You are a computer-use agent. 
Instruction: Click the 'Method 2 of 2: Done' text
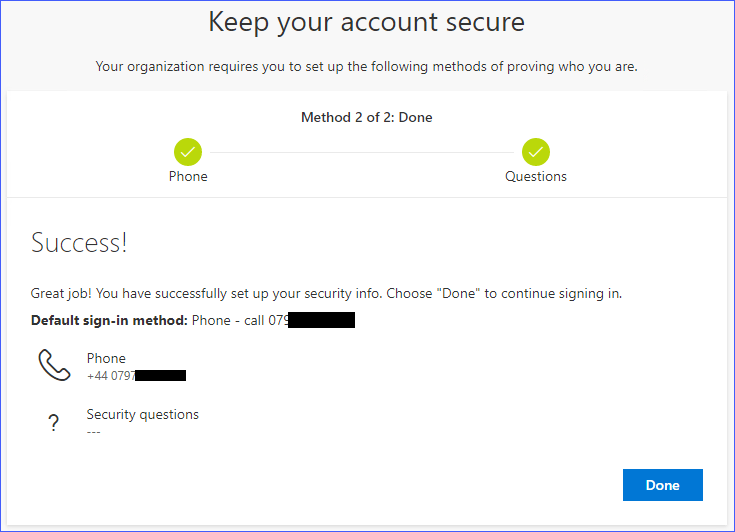[367, 117]
